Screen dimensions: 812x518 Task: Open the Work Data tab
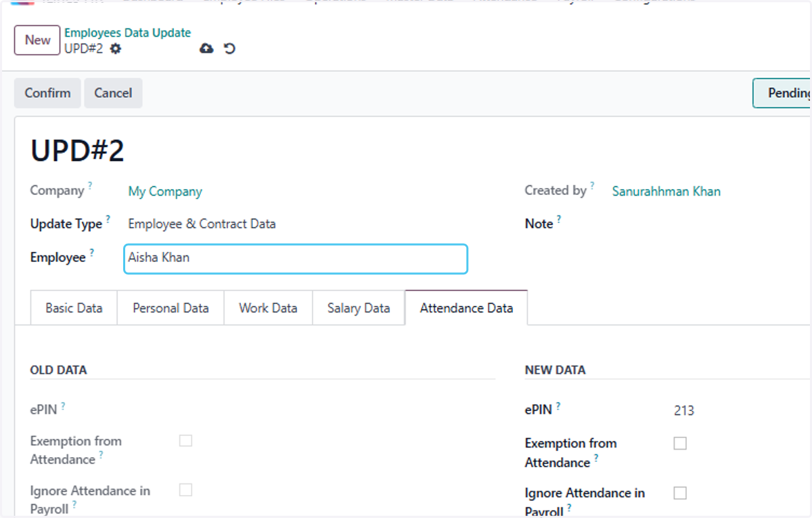[268, 308]
